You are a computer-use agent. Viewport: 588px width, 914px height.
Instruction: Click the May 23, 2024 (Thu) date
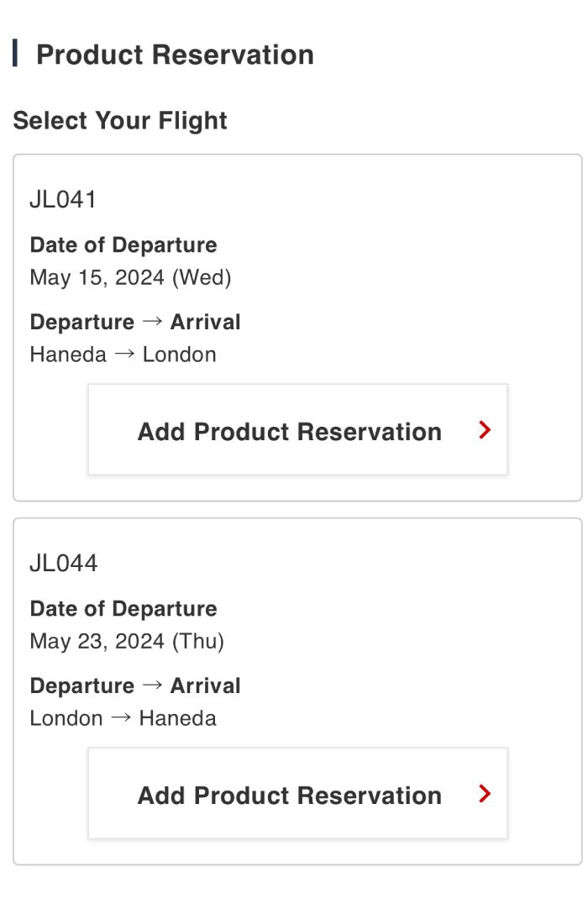pos(127,642)
